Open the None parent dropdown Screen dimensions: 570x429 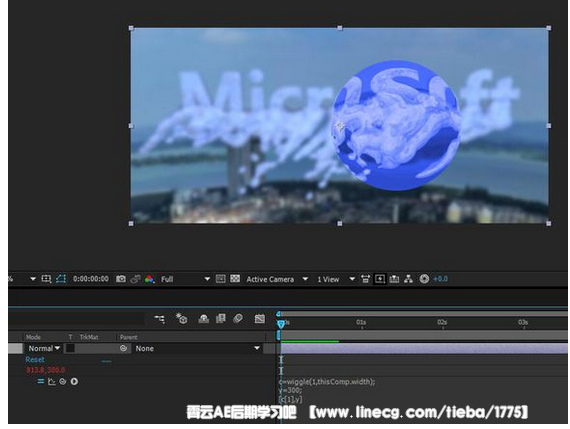197,348
